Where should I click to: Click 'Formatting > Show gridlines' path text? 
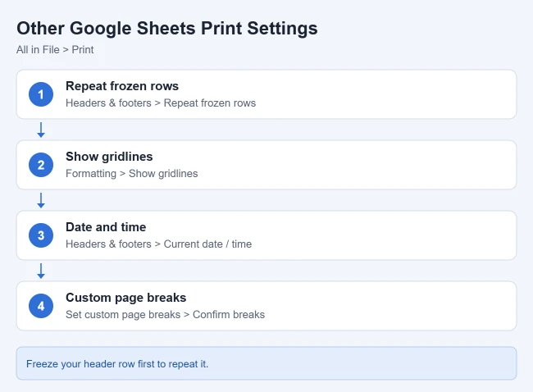point(131,173)
